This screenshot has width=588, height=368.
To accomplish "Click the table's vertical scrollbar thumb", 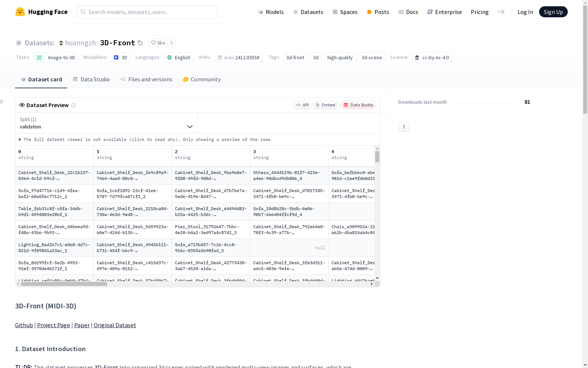I will pyautogui.click(x=377, y=157).
